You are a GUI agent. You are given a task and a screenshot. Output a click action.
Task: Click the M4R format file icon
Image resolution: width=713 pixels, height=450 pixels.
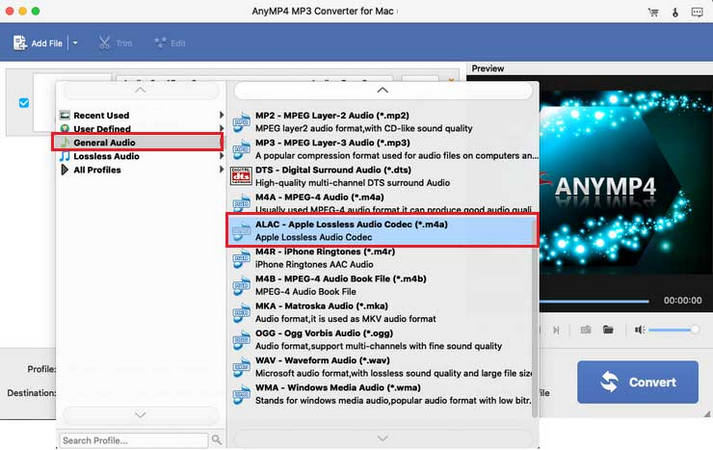click(x=241, y=259)
